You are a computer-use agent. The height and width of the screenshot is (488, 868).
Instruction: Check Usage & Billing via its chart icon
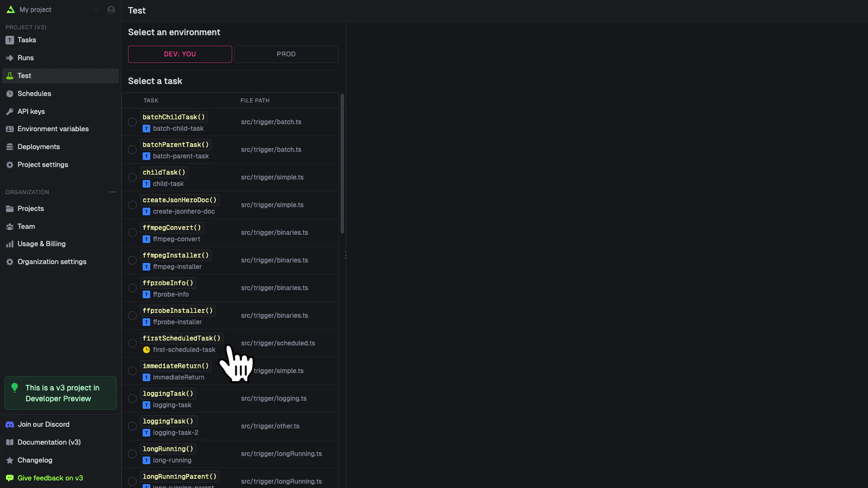coord(11,243)
